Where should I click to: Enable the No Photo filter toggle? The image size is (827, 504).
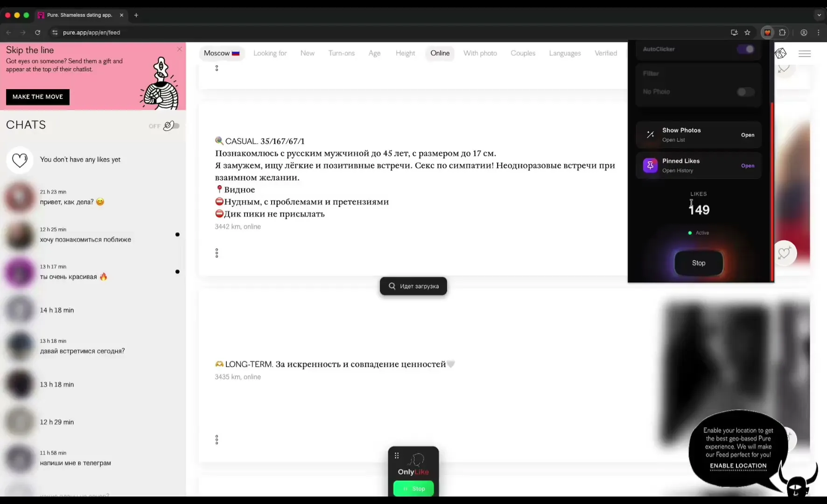tap(745, 92)
